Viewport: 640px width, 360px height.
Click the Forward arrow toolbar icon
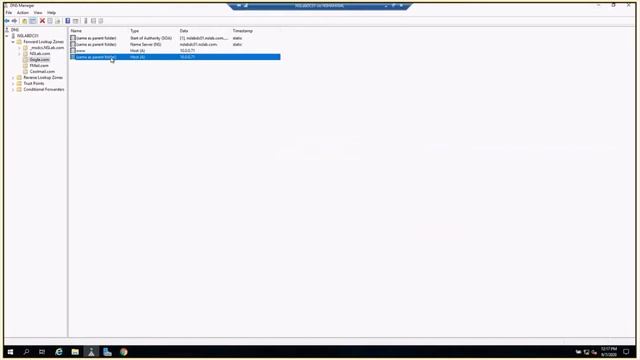pos(14,21)
